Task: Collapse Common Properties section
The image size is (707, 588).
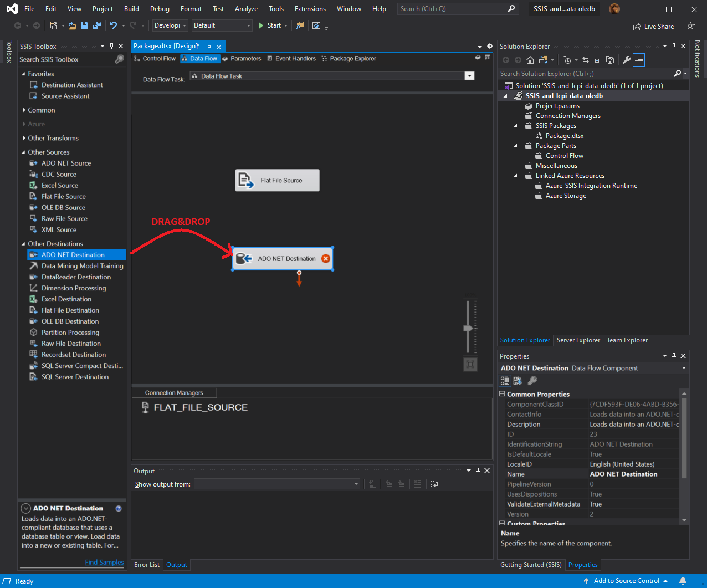Action: tap(503, 395)
